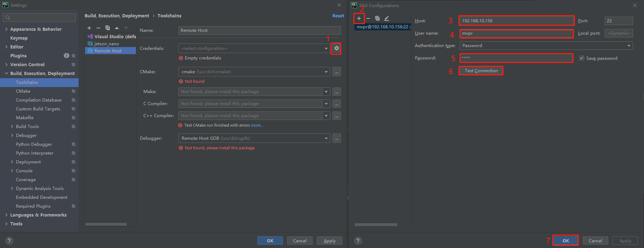Select mvpr@192.168.10.156:22 SSH entry

tap(382, 27)
